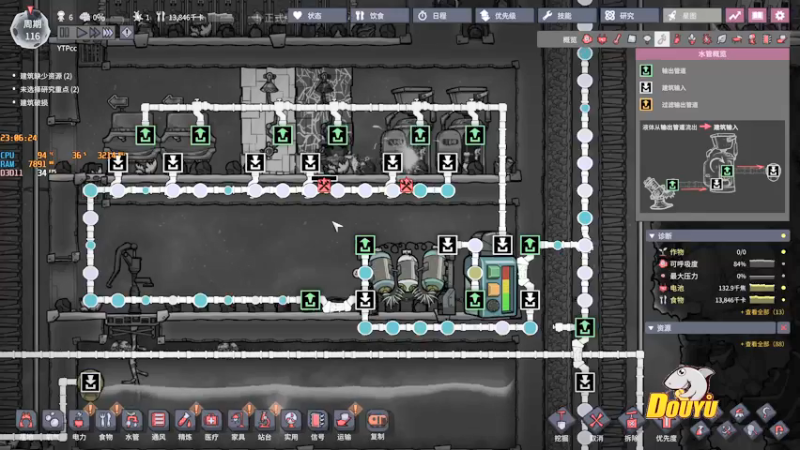
Task: Open the Light overlay bulb icon
Action: pos(647,39)
